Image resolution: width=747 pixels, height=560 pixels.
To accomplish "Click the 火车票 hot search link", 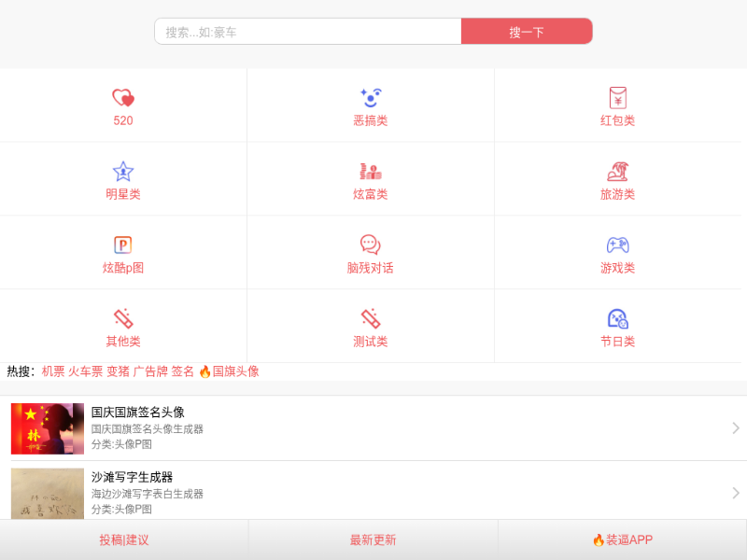I will (85, 371).
